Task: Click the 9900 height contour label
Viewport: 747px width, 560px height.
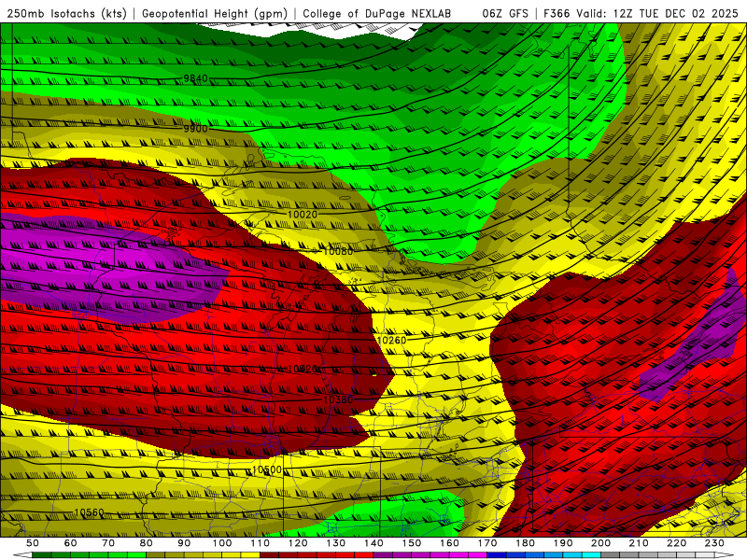Action: (196, 129)
